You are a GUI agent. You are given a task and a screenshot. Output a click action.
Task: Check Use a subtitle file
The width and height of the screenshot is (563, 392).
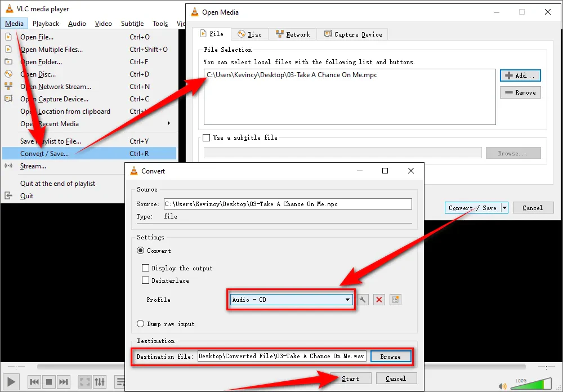207,137
